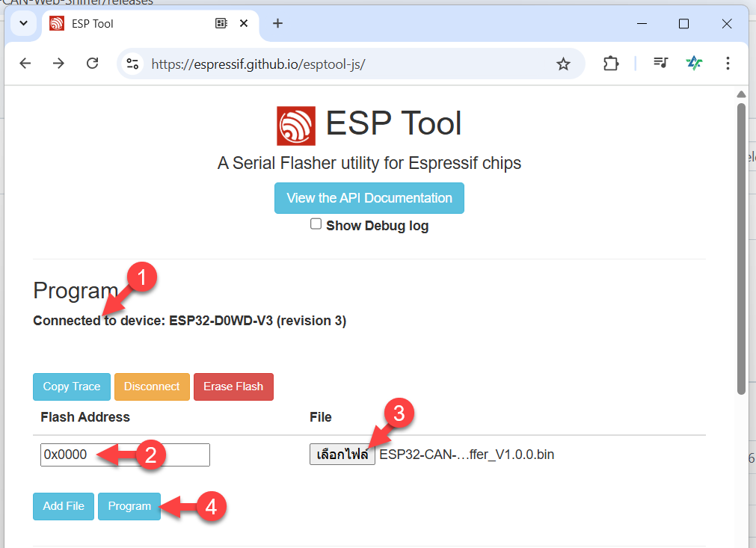This screenshot has height=548, width=756.
Task: Click scrollbar up arrow
Action: (741, 94)
